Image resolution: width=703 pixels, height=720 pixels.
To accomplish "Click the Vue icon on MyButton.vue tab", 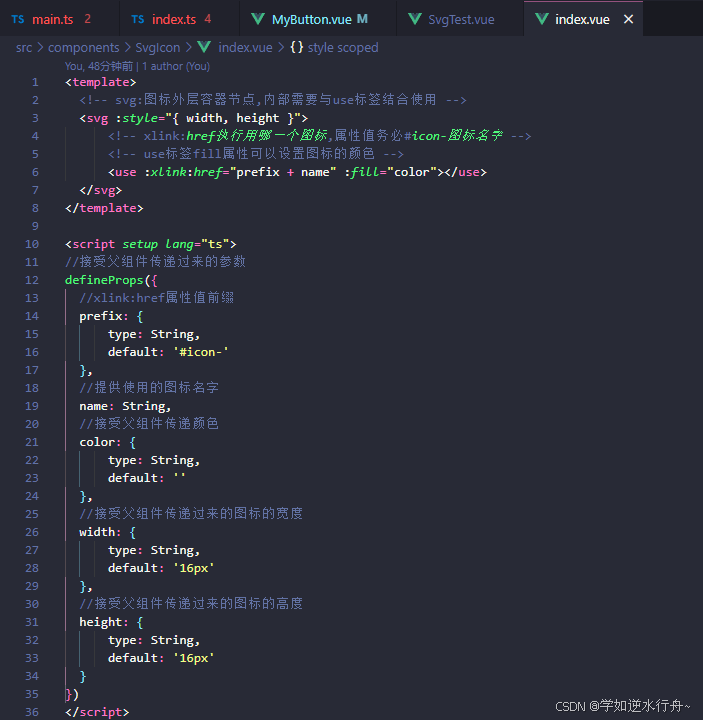I will (x=258, y=19).
